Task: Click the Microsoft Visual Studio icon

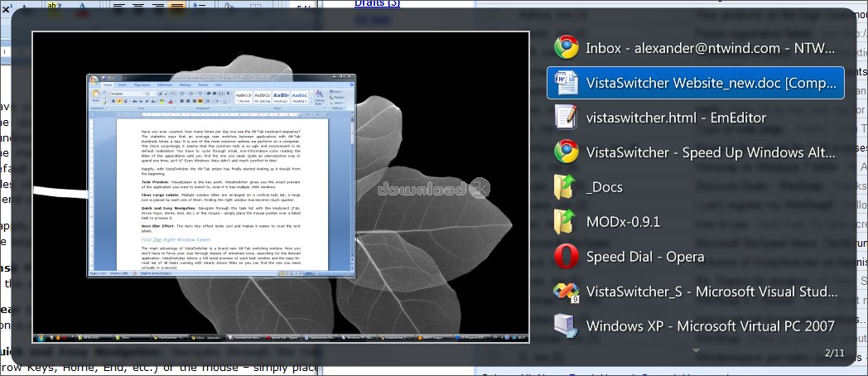Action: pos(567,292)
